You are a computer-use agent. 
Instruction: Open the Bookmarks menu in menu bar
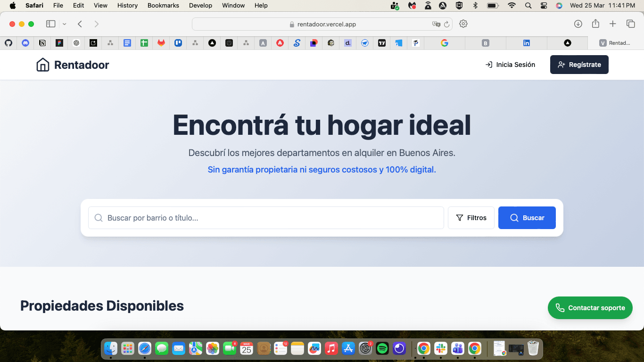[163, 6]
